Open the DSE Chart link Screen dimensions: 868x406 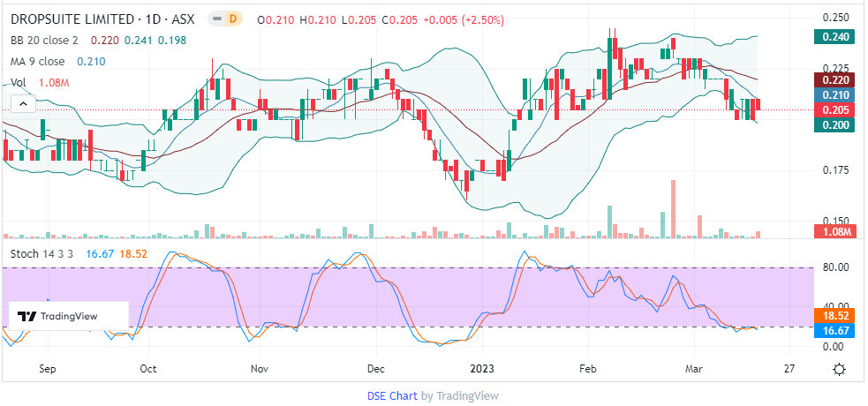pos(392,395)
